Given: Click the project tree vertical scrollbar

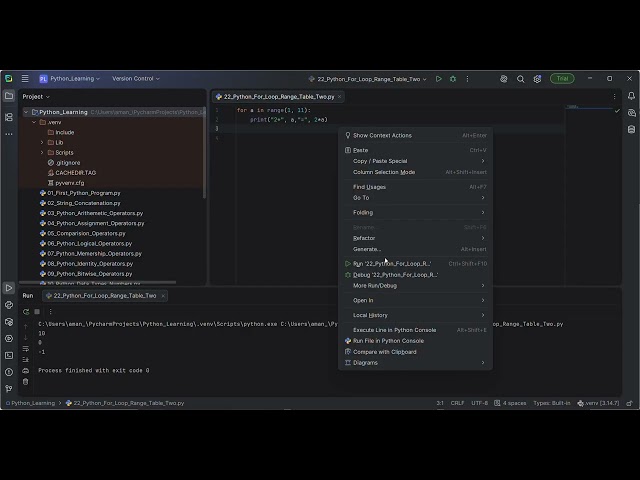Looking at the screenshot, I should 204,153.
